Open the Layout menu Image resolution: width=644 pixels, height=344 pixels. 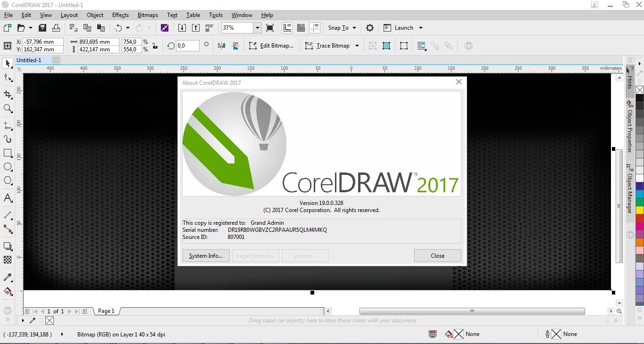69,15
